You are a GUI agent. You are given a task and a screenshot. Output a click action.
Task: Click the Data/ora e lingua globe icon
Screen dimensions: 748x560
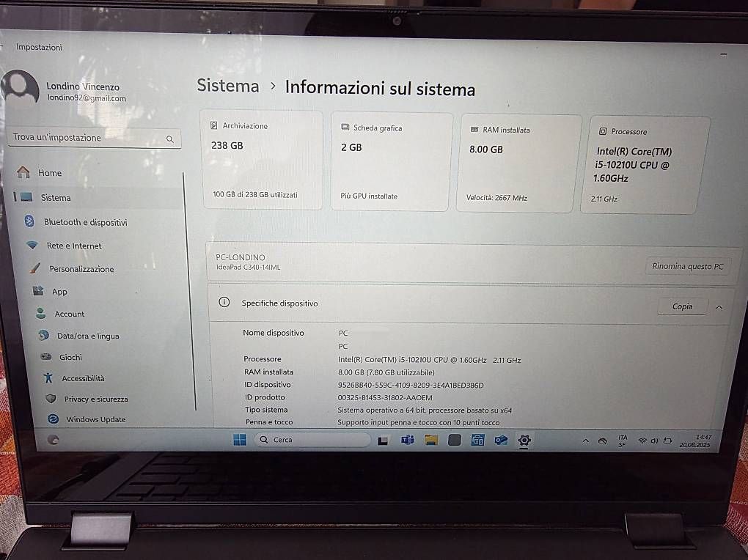44,335
